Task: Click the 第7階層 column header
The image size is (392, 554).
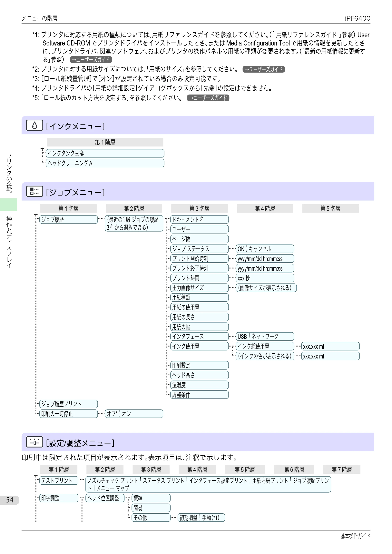Action: coord(342,469)
